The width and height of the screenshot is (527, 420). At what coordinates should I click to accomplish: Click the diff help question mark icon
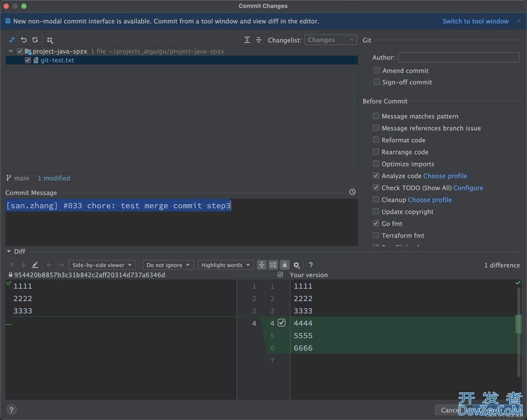[311, 265]
